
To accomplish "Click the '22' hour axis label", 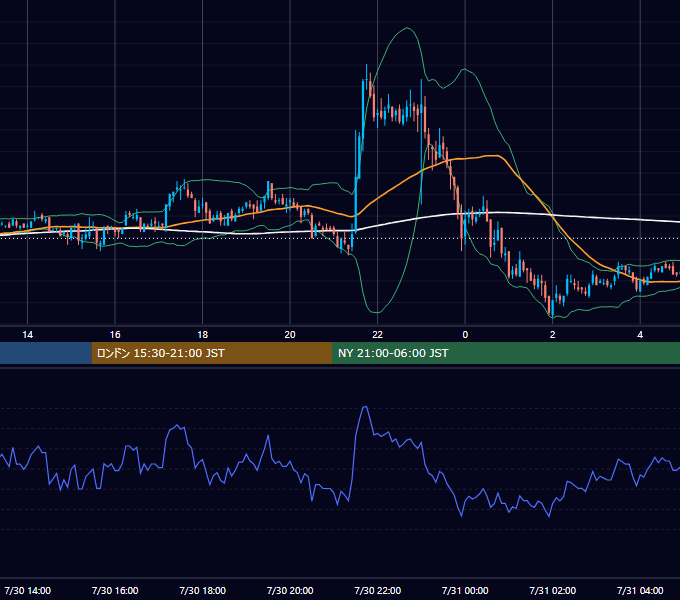I will click(x=377, y=335).
